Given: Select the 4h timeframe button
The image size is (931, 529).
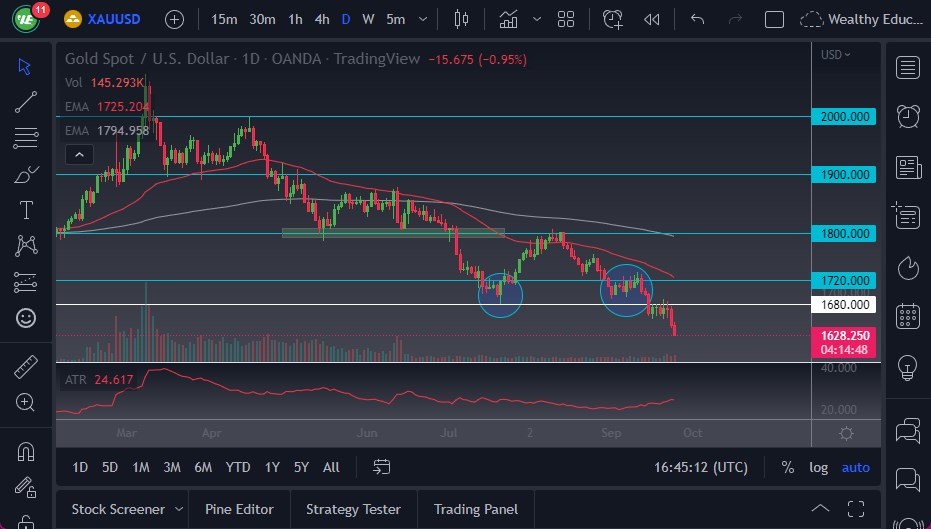Looking at the screenshot, I should 321,19.
